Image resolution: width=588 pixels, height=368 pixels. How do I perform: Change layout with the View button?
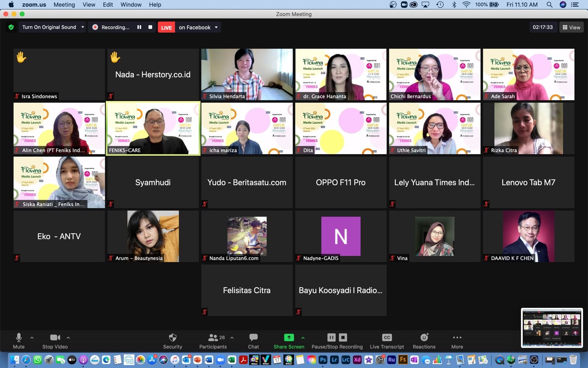click(571, 27)
